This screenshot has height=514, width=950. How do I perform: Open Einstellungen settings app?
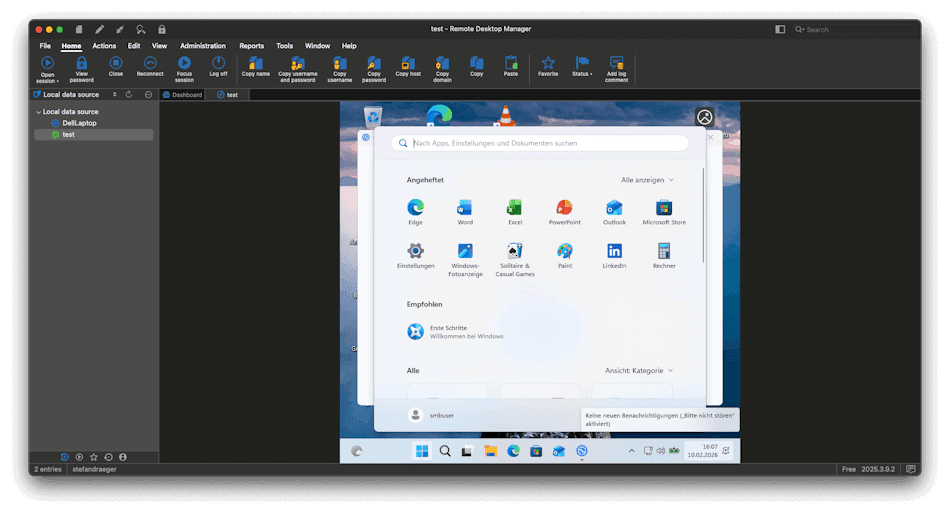pos(415,255)
